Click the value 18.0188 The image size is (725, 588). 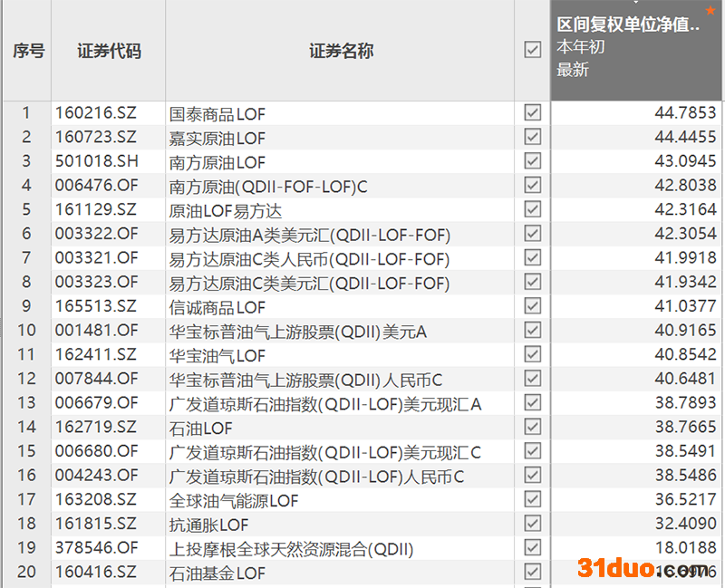tap(685, 547)
